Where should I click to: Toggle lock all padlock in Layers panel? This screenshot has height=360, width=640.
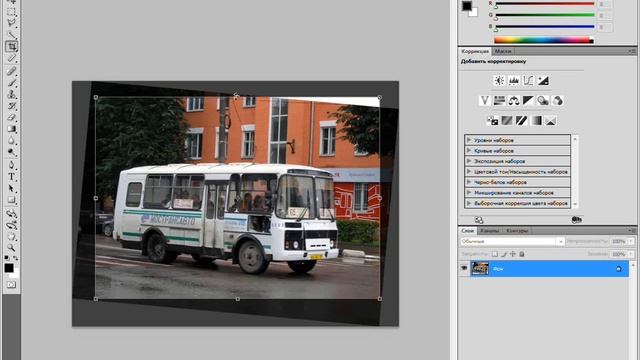[x=522, y=254]
